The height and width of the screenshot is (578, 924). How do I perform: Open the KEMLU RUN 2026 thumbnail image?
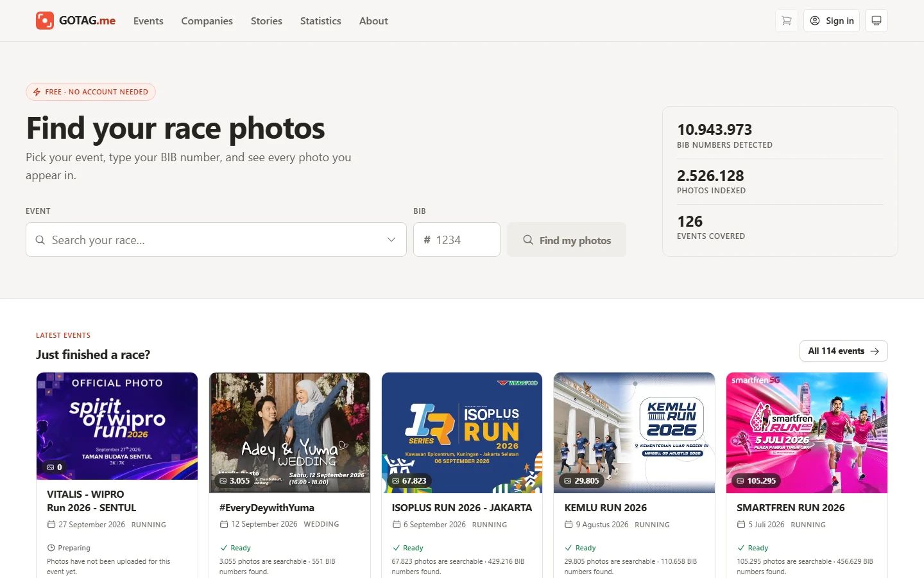point(634,433)
